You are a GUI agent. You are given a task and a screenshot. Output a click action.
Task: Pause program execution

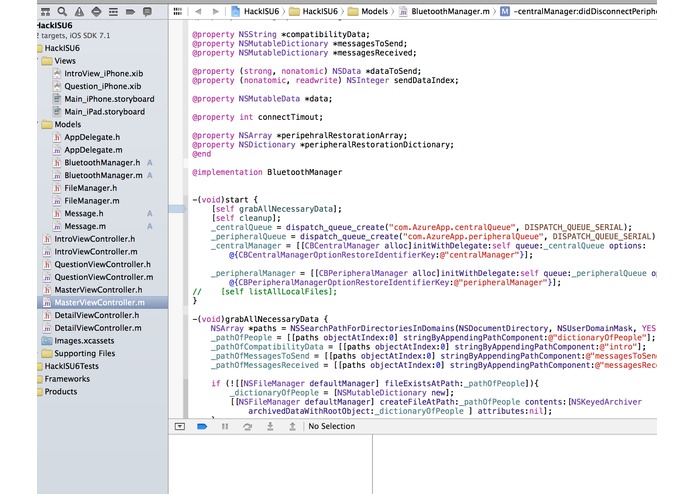coord(225,426)
